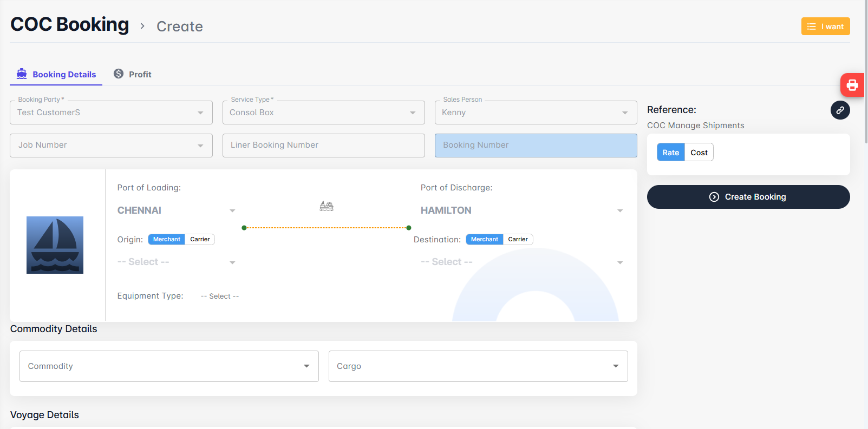This screenshot has height=429, width=868.
Task: Open the Commodity dropdown
Action: (x=169, y=366)
